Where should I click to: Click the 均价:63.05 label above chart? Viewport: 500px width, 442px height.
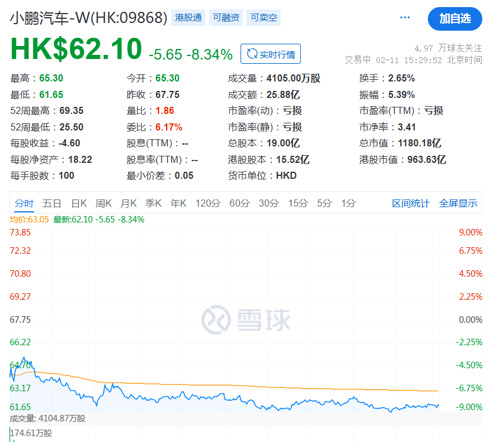[x=29, y=220]
